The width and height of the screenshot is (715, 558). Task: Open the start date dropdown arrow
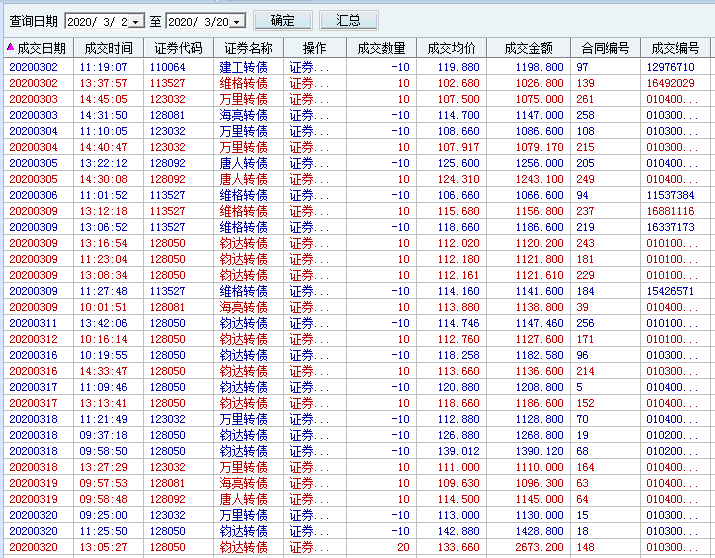[136, 21]
